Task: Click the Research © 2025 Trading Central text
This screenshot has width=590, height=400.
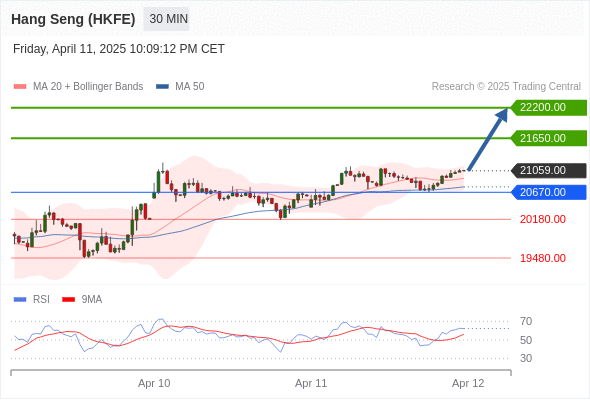Action: point(506,87)
